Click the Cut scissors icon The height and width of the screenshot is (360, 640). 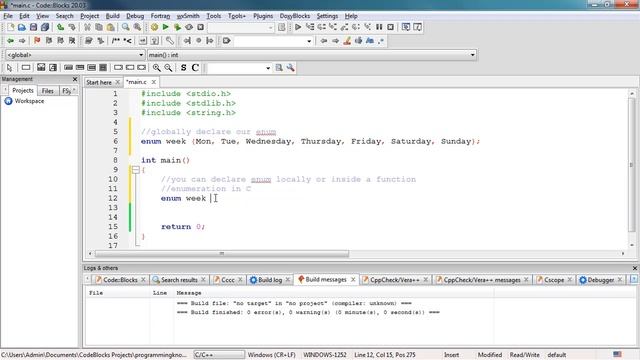click(x=87, y=27)
